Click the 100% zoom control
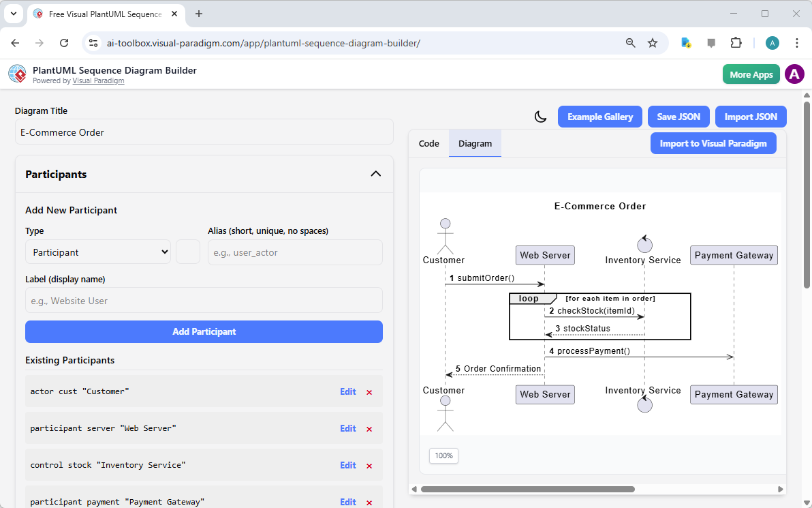This screenshot has width=812, height=508. point(443,455)
